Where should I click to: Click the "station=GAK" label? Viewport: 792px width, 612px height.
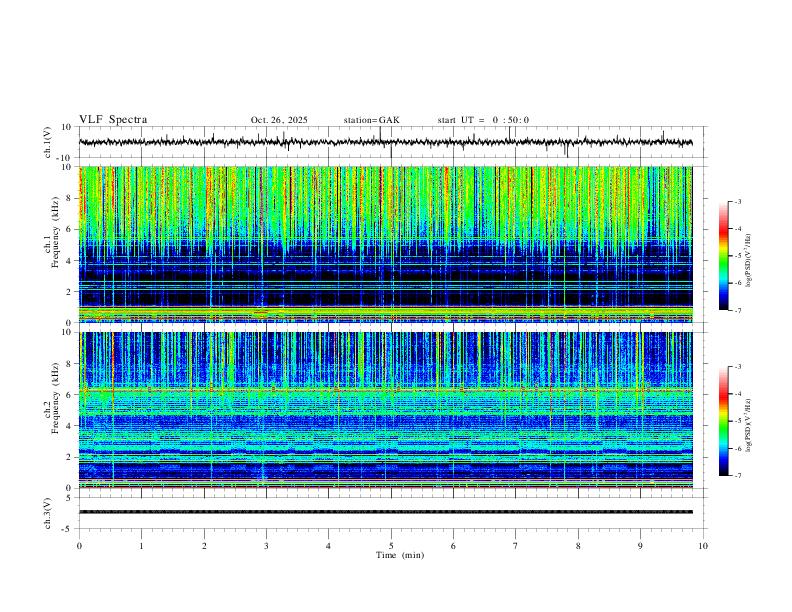click(371, 120)
